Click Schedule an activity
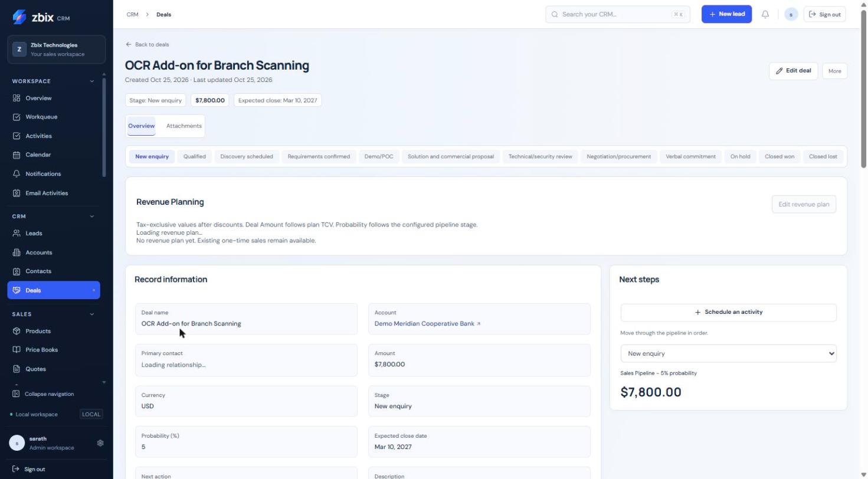This screenshot has height=479, width=868. tap(729, 312)
